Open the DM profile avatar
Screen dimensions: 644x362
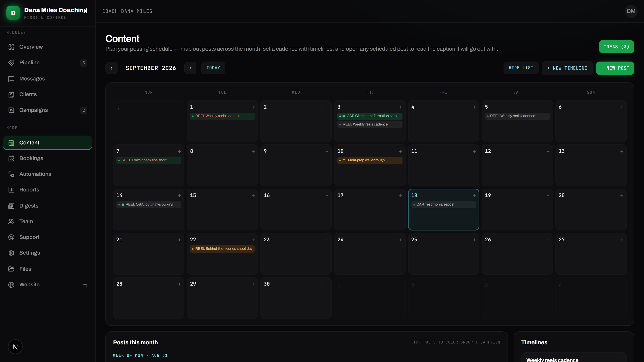(631, 11)
